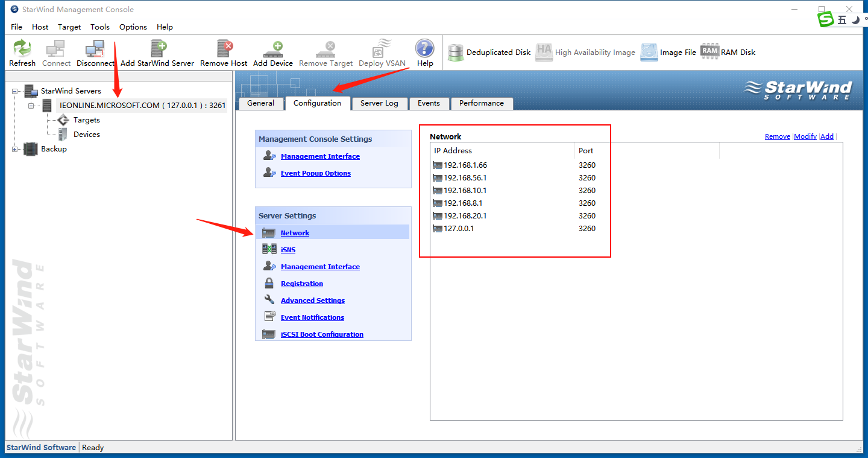Click the Remove Target toolbar icon
The image size is (868, 458).
pyautogui.click(x=326, y=48)
